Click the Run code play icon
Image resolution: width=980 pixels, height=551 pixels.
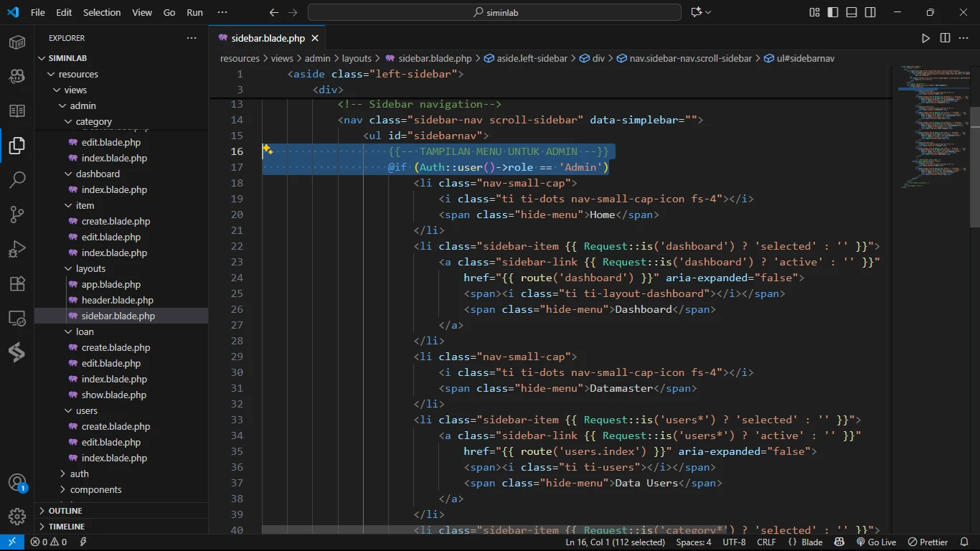pos(925,38)
